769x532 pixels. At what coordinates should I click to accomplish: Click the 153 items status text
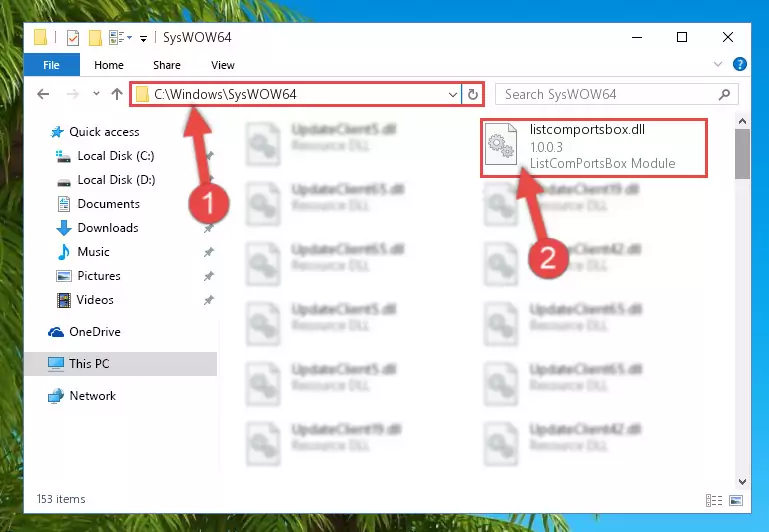[61, 499]
